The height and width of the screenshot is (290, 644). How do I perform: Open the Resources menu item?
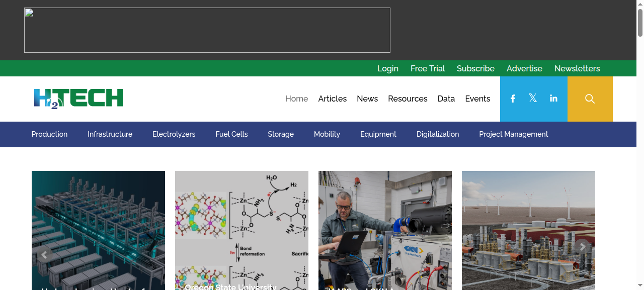408,99
